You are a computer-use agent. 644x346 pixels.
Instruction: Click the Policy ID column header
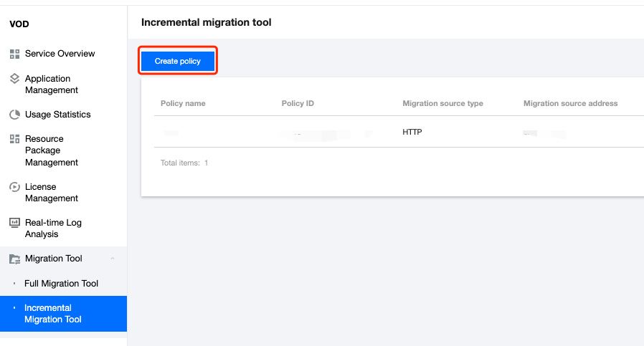click(x=298, y=103)
